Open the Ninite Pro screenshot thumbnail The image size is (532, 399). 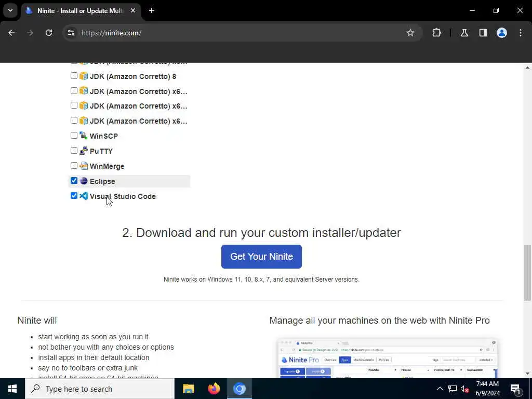point(387,358)
